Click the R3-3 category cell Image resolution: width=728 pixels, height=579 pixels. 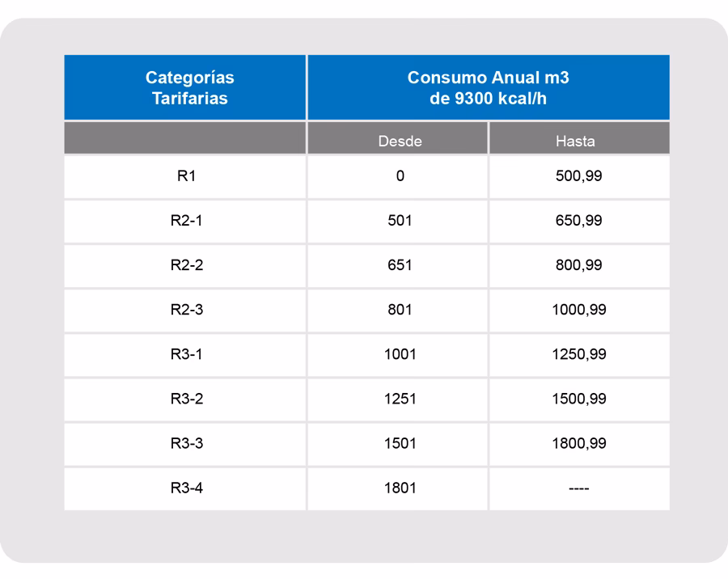pos(186,443)
